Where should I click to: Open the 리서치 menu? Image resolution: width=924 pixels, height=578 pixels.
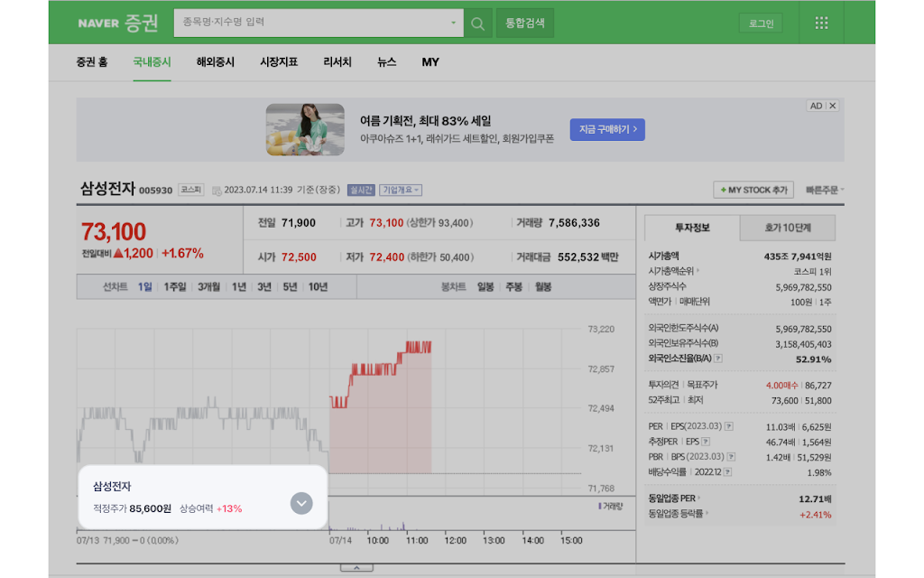[337, 62]
